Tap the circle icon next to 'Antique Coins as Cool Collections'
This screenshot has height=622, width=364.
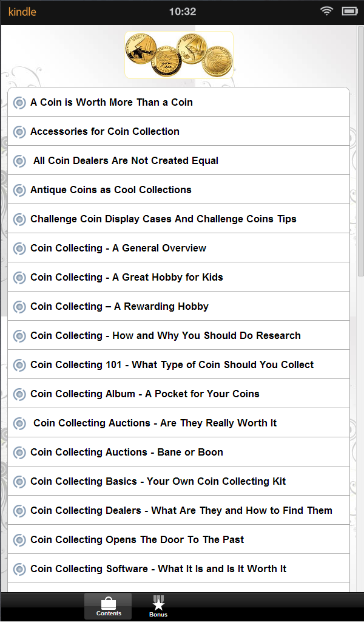pos(19,190)
